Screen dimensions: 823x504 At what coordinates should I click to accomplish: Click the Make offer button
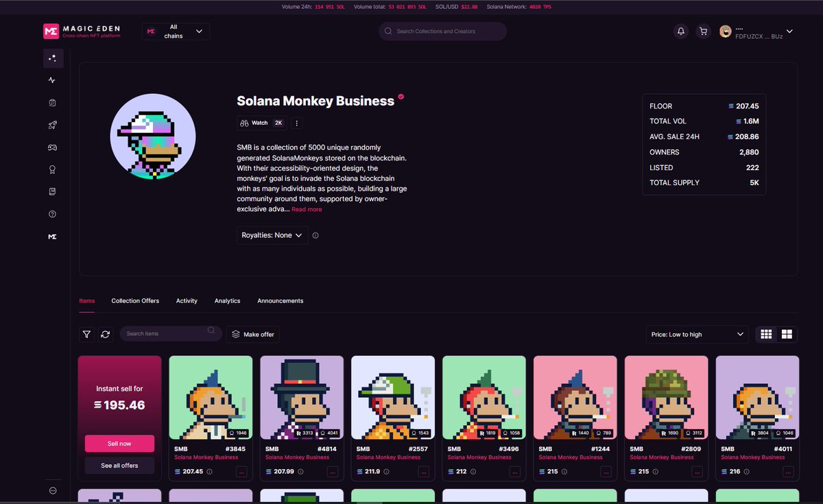(253, 334)
